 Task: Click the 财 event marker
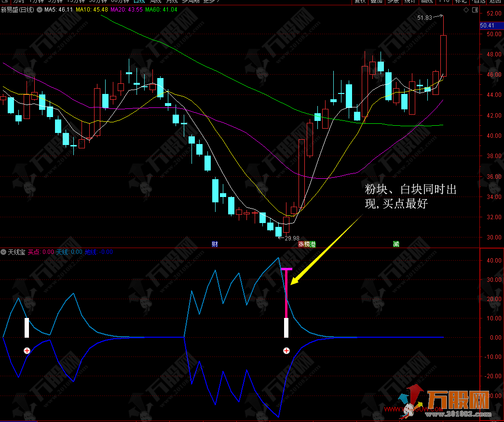[x=215, y=244]
